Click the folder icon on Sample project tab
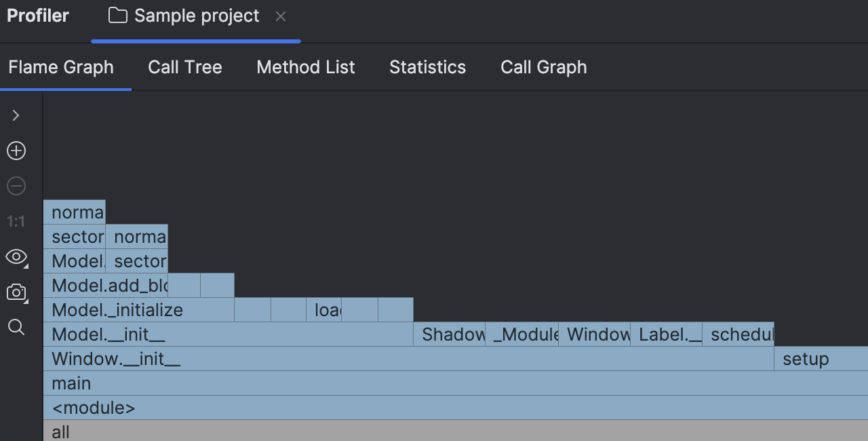 [x=118, y=16]
